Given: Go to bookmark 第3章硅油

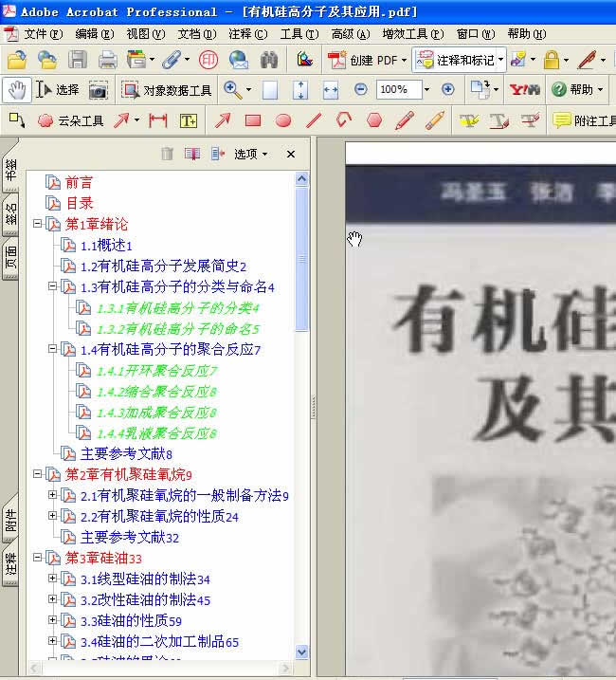Looking at the screenshot, I should [x=103, y=559].
